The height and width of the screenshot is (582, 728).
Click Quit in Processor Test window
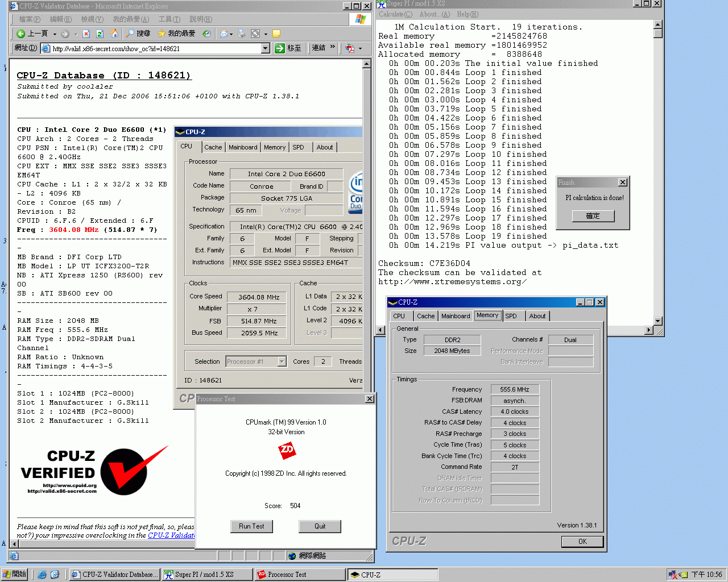(320, 526)
